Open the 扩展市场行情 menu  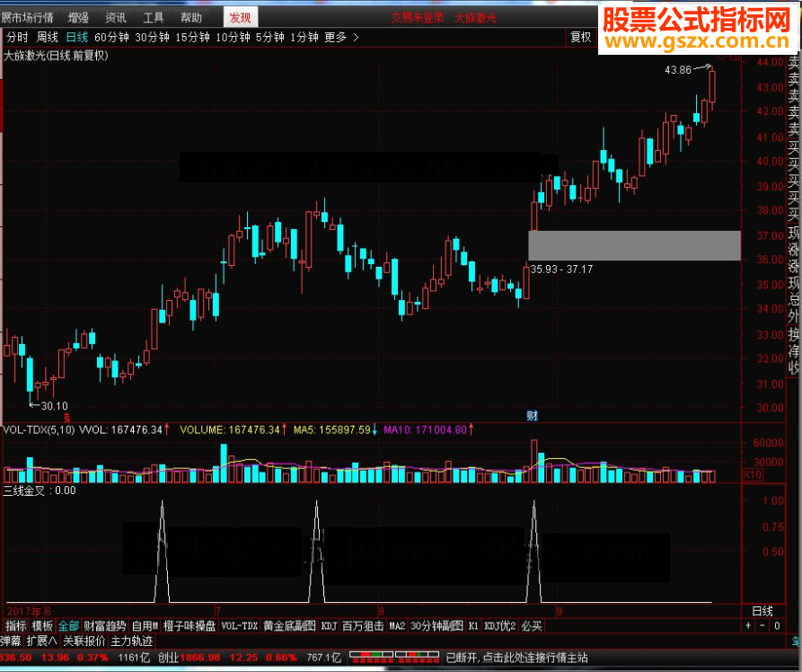click(27, 18)
